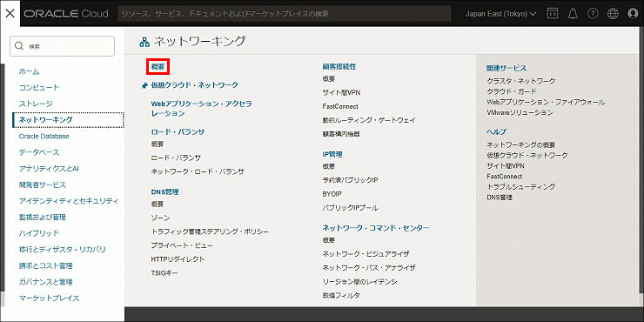Open Webアプリケーション・ファイアウォール link
Screen dimensions: 644x322
tap(546, 102)
